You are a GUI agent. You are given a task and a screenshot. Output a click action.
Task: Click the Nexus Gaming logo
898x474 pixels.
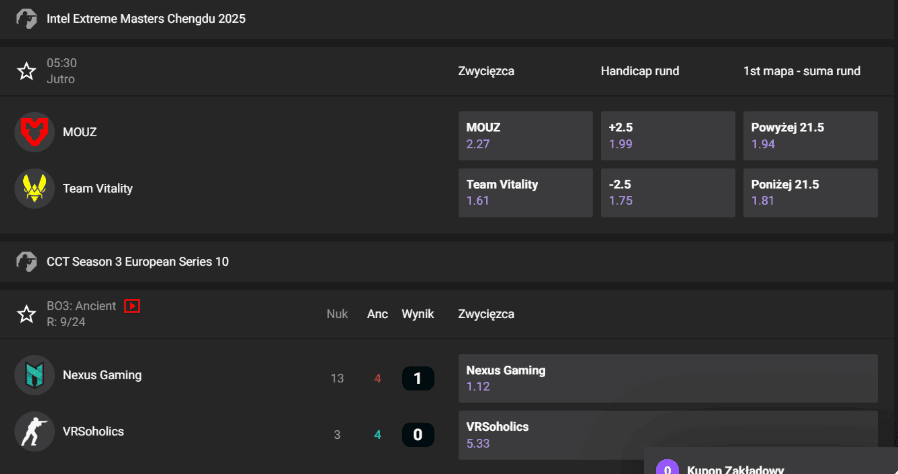[x=34, y=375]
